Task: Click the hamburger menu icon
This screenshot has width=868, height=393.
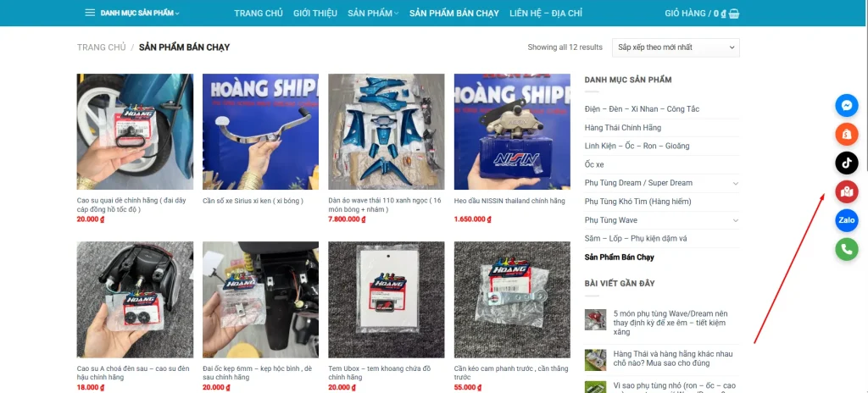Action: [90, 13]
